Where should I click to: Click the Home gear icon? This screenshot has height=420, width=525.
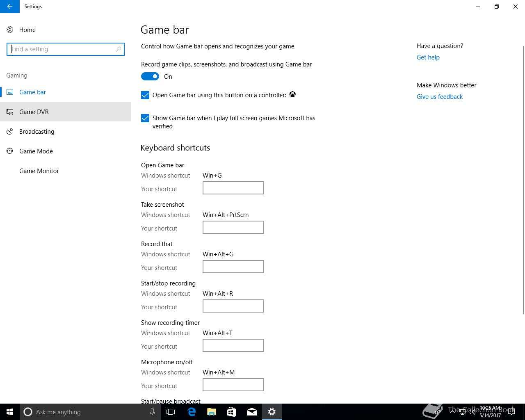[10, 30]
